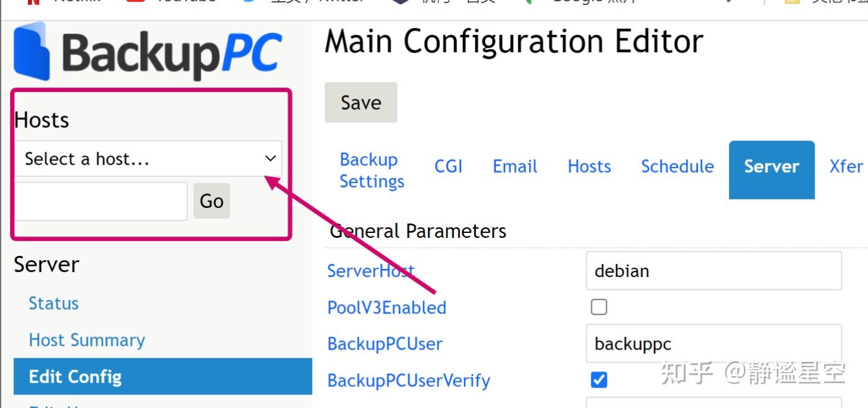Click the Go button beside host search

(x=212, y=201)
